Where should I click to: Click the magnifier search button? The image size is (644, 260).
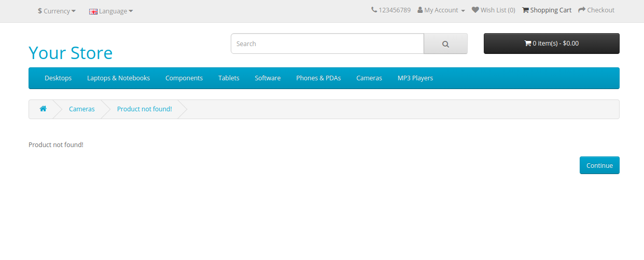point(445,44)
